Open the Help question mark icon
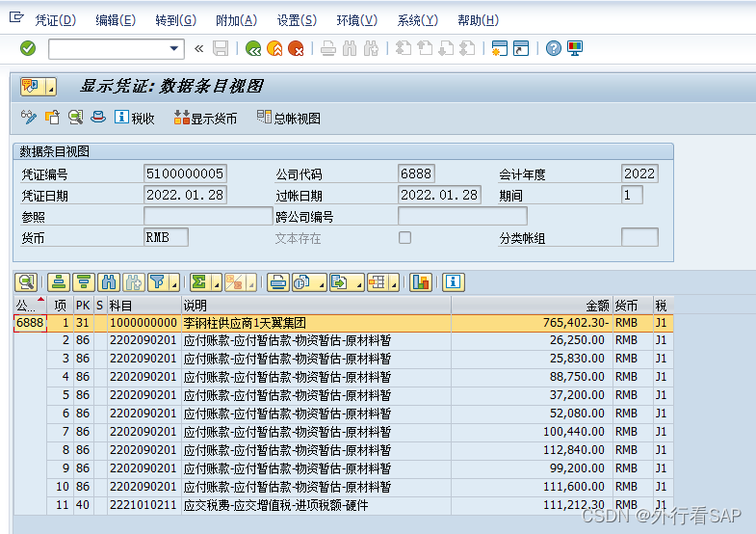Screen dimensions: 756x534 click(554, 48)
